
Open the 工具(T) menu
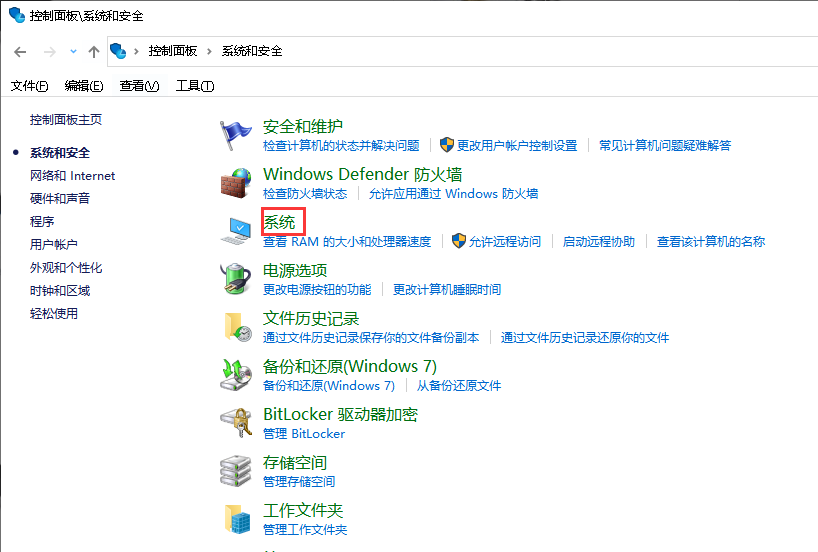click(x=195, y=86)
